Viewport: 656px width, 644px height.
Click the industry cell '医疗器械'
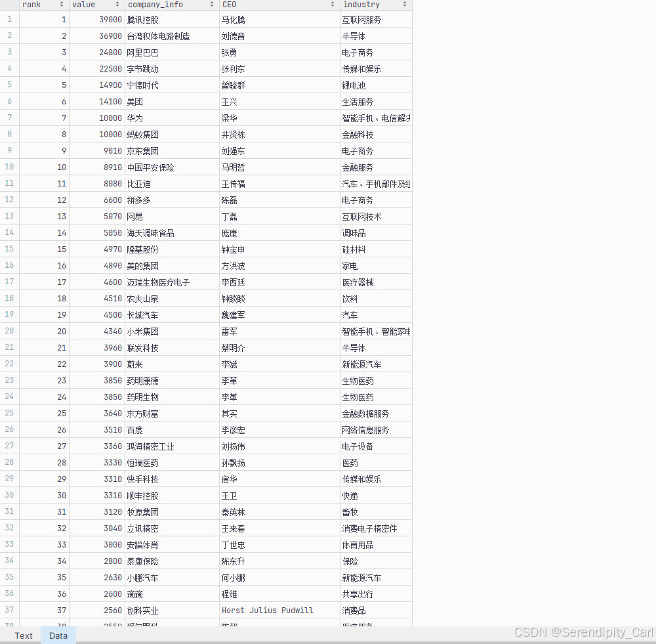click(x=376, y=282)
